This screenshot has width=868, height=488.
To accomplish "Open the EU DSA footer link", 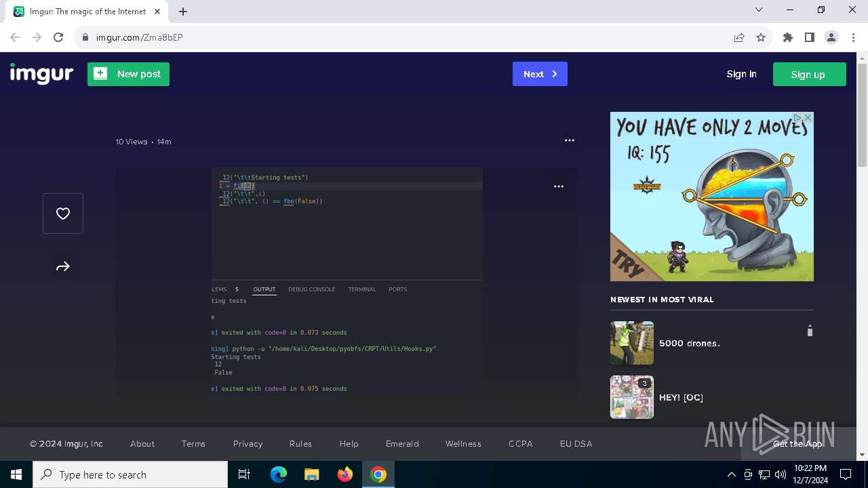I will coord(576,444).
